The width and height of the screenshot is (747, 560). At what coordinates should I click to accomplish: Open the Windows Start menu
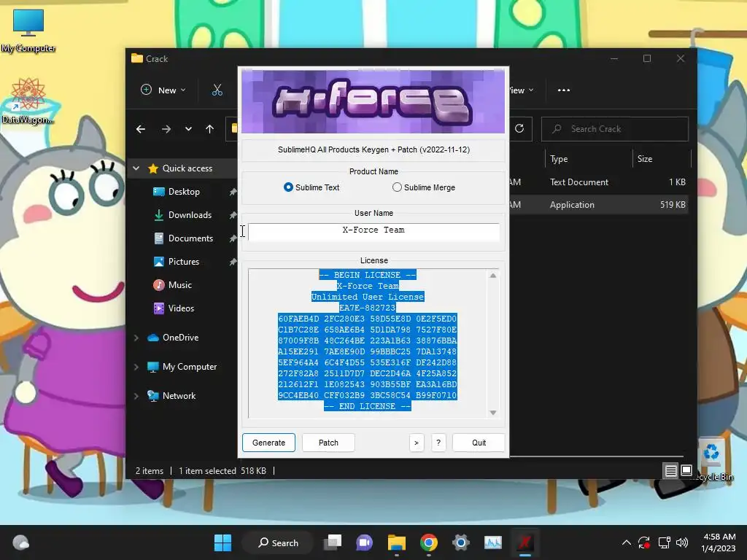[x=222, y=542]
